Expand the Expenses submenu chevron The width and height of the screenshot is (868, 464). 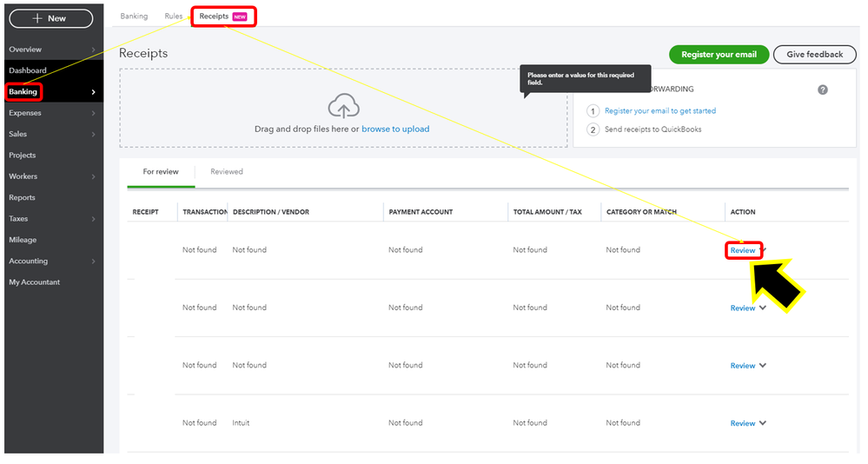click(x=94, y=113)
